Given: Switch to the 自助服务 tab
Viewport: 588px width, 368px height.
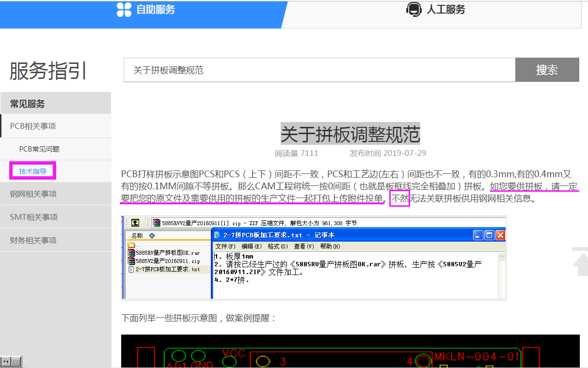Looking at the screenshot, I should pyautogui.click(x=155, y=10).
